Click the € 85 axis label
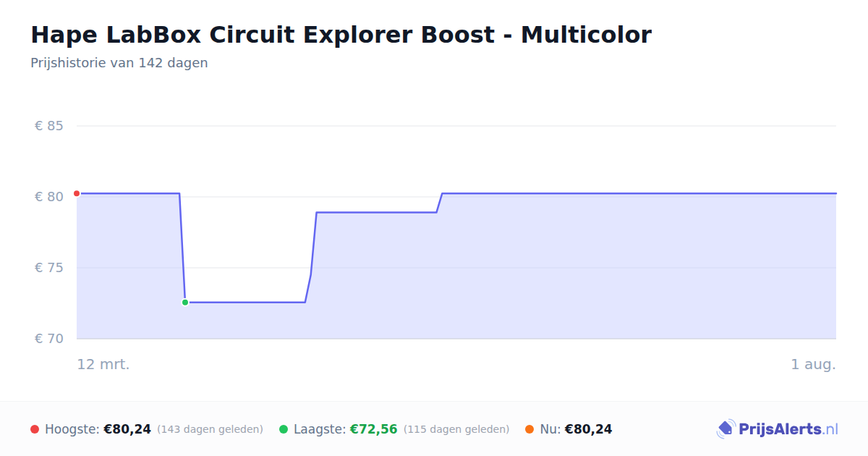Image resolution: width=868 pixels, height=456 pixels. click(x=49, y=126)
